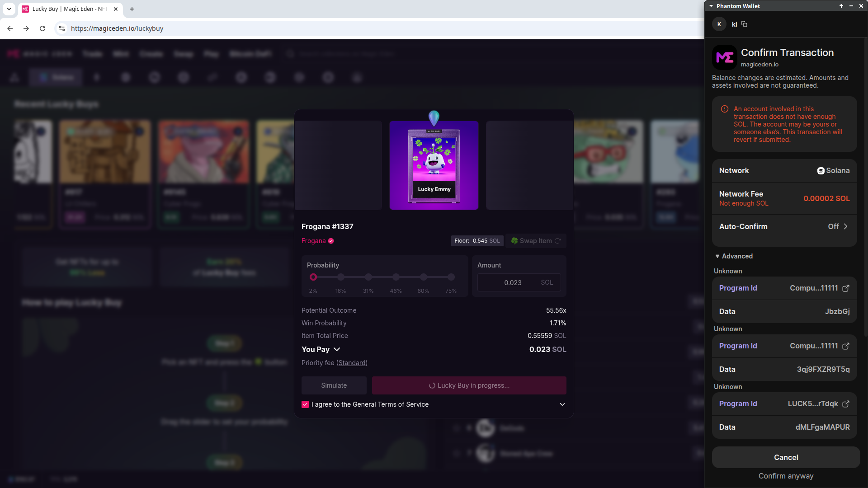Open Auto-Confirm Off setting

[x=838, y=226]
